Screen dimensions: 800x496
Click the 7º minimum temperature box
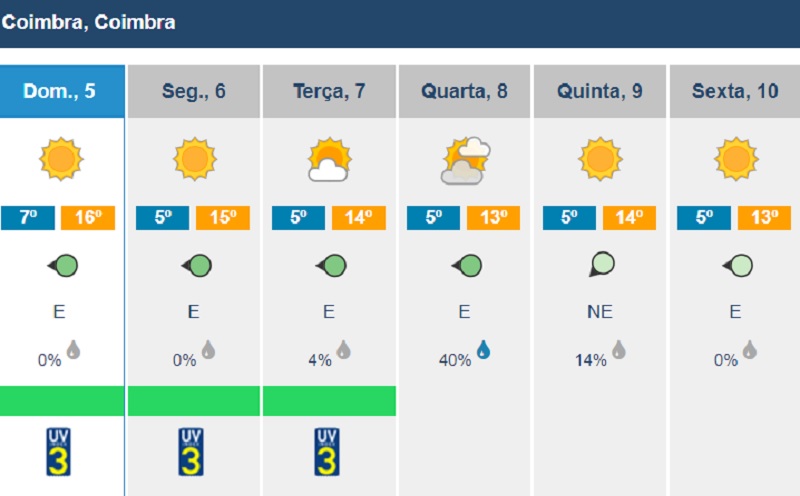(28, 218)
